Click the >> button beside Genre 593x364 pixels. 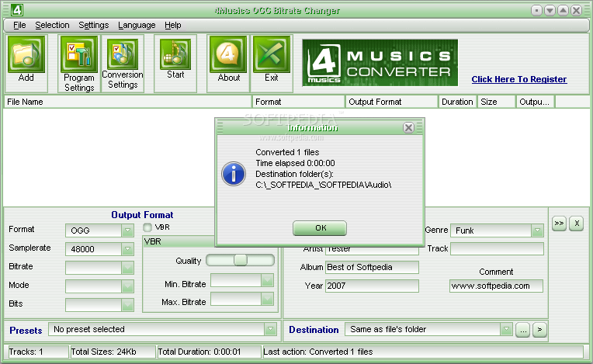coord(559,224)
